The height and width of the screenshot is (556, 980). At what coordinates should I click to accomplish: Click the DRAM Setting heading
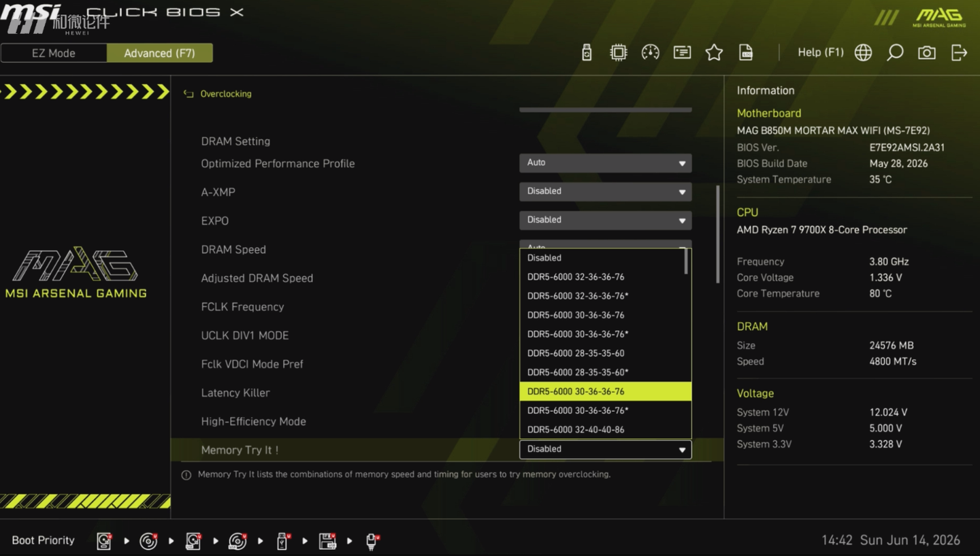tap(235, 142)
